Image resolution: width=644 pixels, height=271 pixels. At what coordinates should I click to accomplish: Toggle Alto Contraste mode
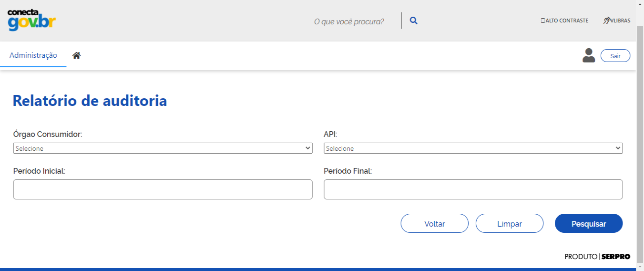coord(564,21)
